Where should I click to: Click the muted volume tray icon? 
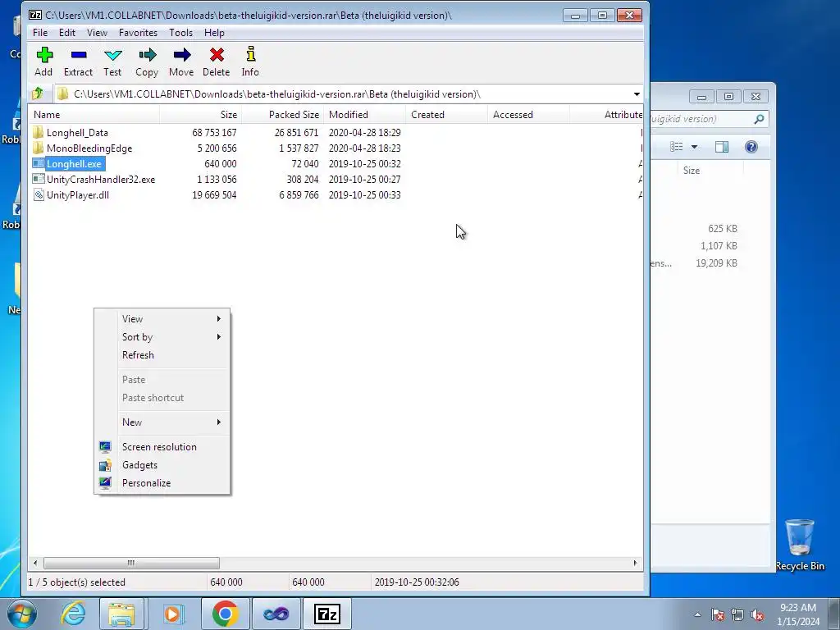[757, 614]
